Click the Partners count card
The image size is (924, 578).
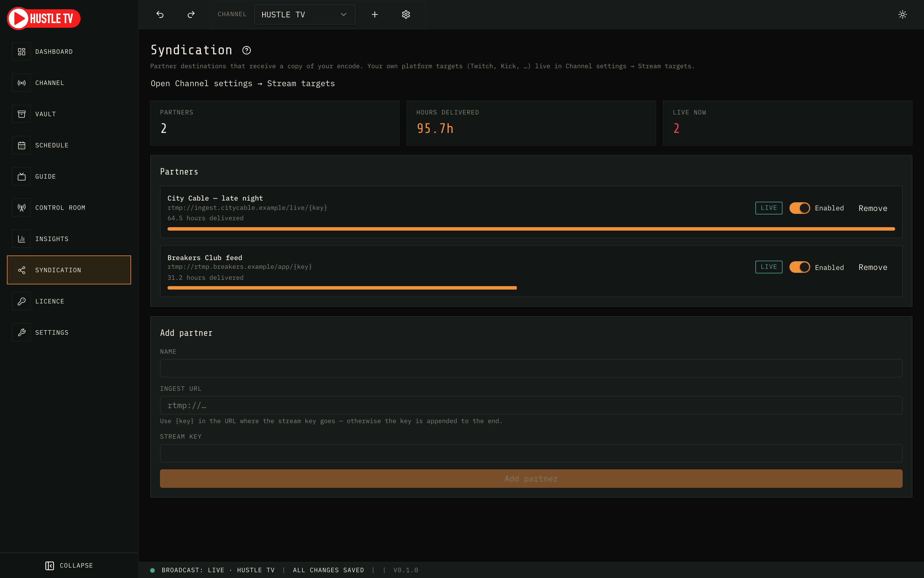click(x=275, y=123)
